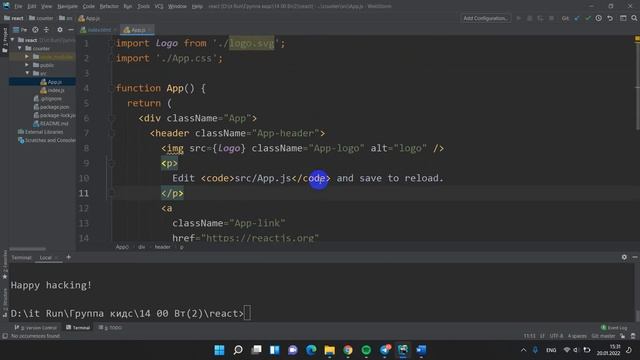Hide the Project panel with minus icon

tap(71, 30)
